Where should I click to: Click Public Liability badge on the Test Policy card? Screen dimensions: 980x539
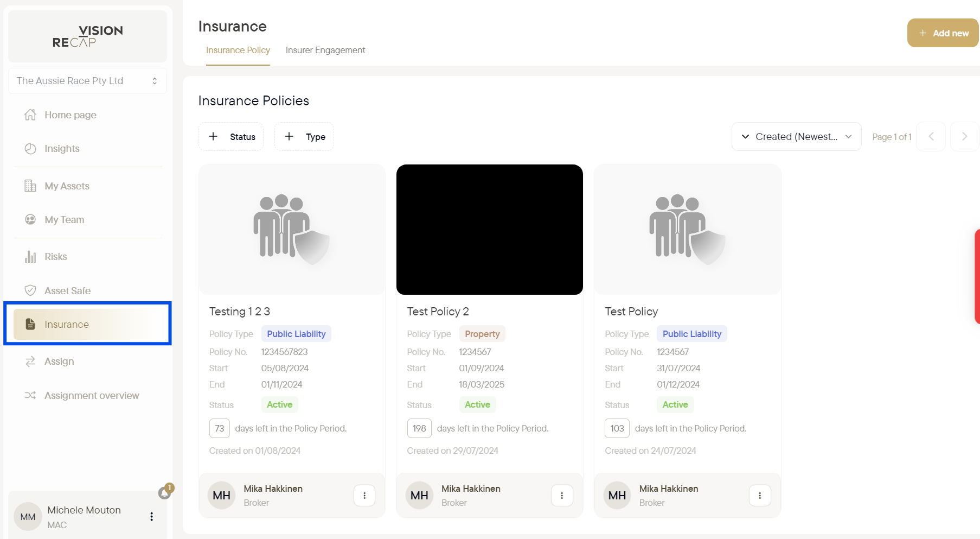[x=692, y=334]
